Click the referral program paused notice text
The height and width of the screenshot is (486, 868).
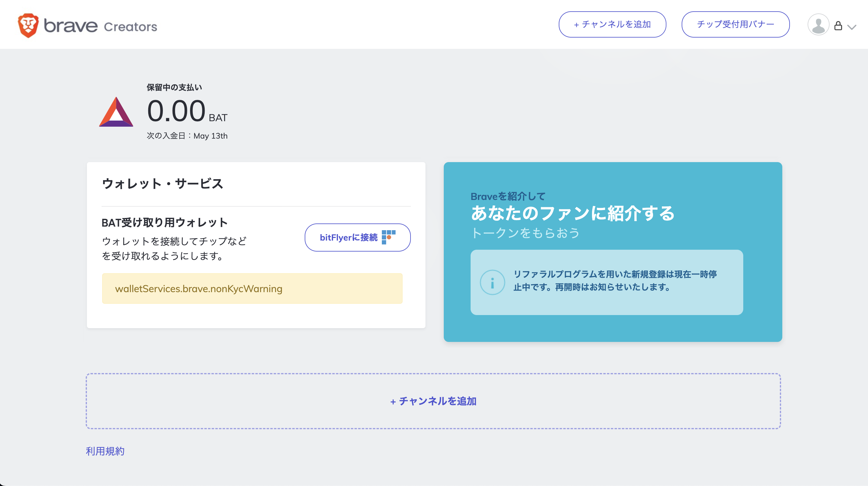(615, 281)
